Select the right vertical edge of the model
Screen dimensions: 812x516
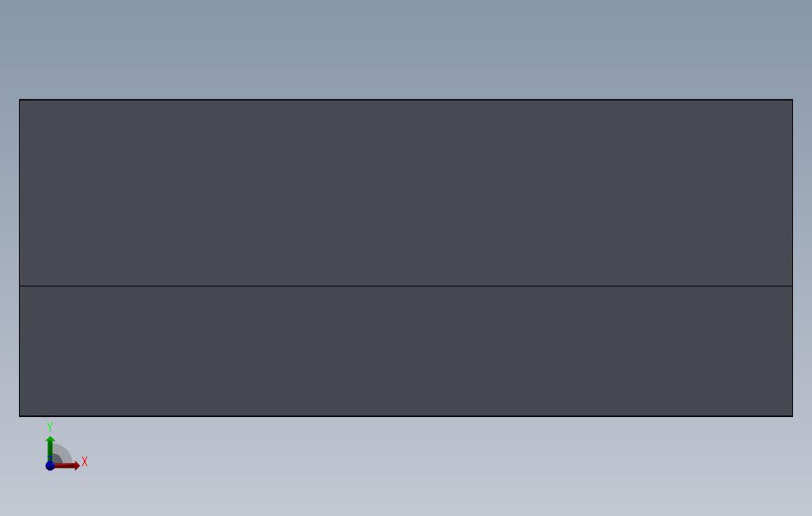click(792, 257)
